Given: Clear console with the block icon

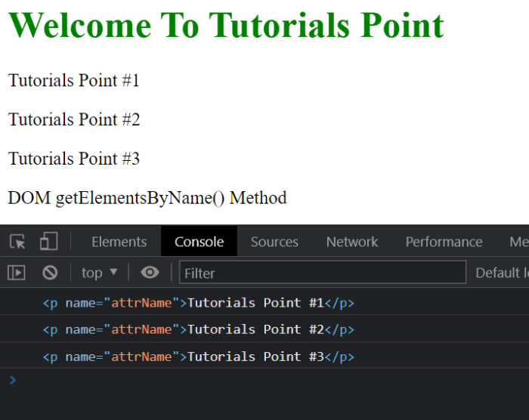Looking at the screenshot, I should tap(50, 273).
